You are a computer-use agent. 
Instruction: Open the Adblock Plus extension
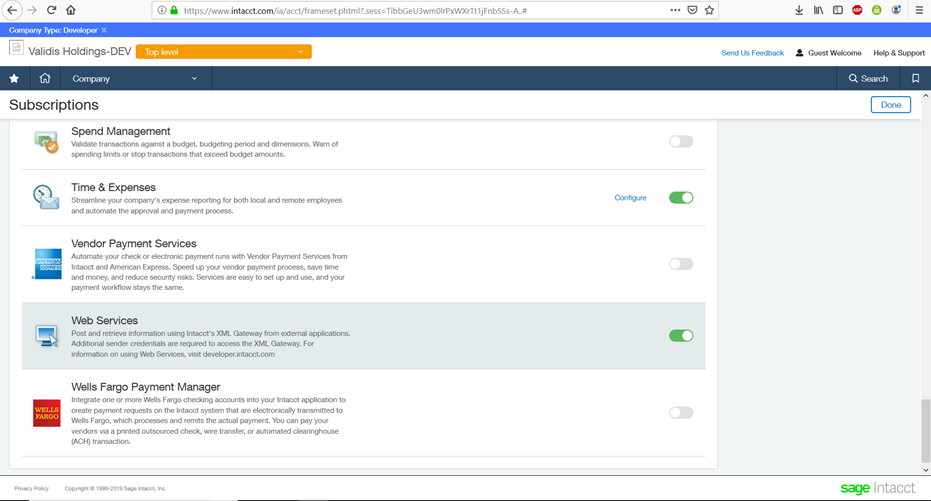[857, 10]
